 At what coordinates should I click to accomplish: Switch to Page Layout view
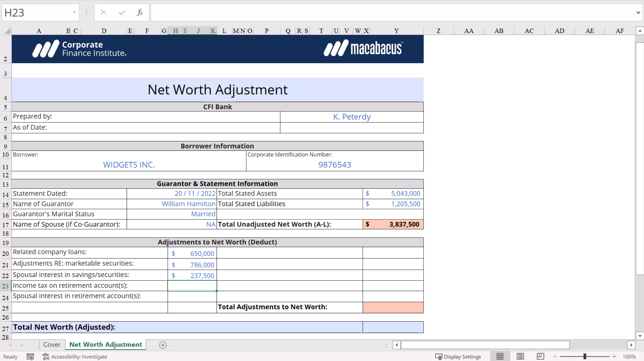520,356
